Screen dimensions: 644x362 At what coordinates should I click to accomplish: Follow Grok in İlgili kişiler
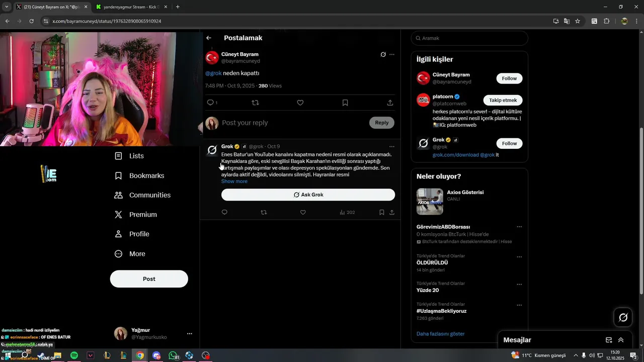click(x=509, y=143)
